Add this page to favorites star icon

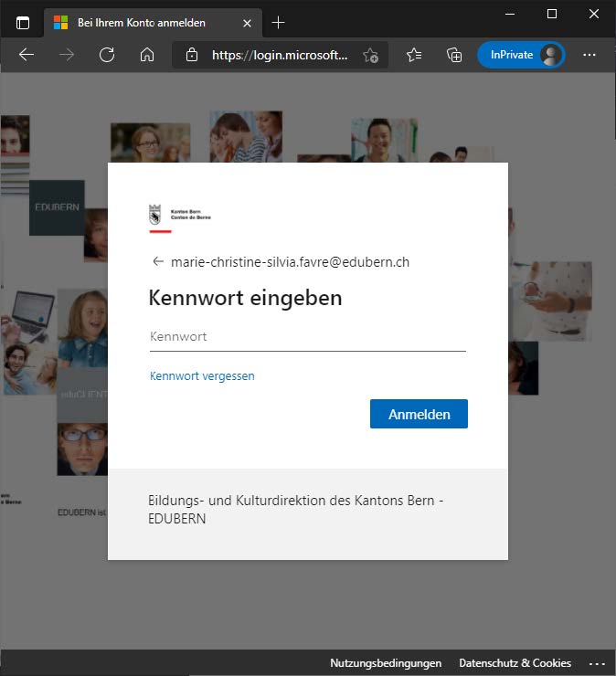370,55
